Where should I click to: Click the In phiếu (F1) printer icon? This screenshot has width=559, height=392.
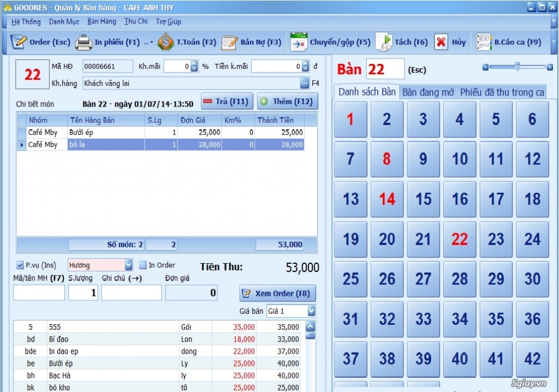[84, 42]
